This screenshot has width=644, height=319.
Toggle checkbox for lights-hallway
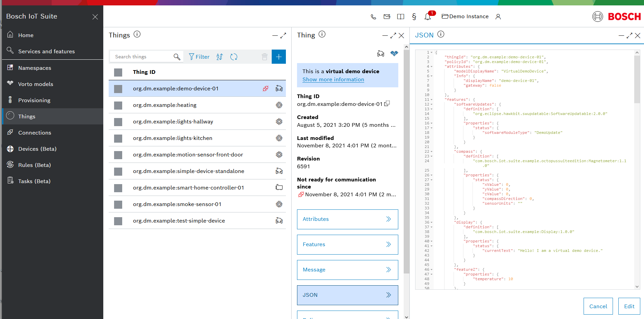point(118,122)
